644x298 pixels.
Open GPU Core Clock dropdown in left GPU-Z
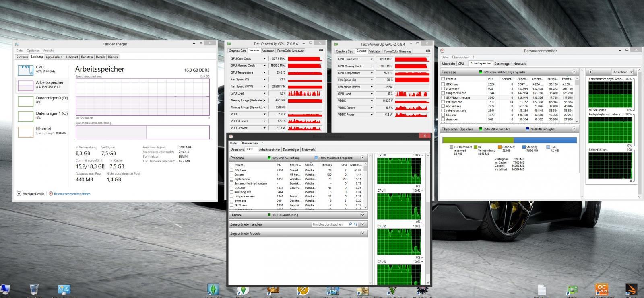click(264, 59)
